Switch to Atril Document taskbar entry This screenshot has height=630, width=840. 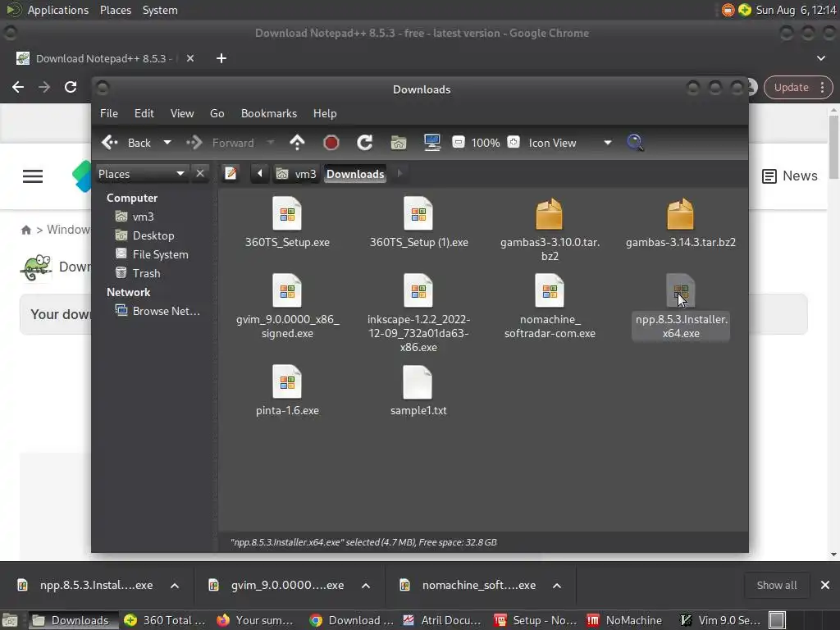click(x=442, y=620)
